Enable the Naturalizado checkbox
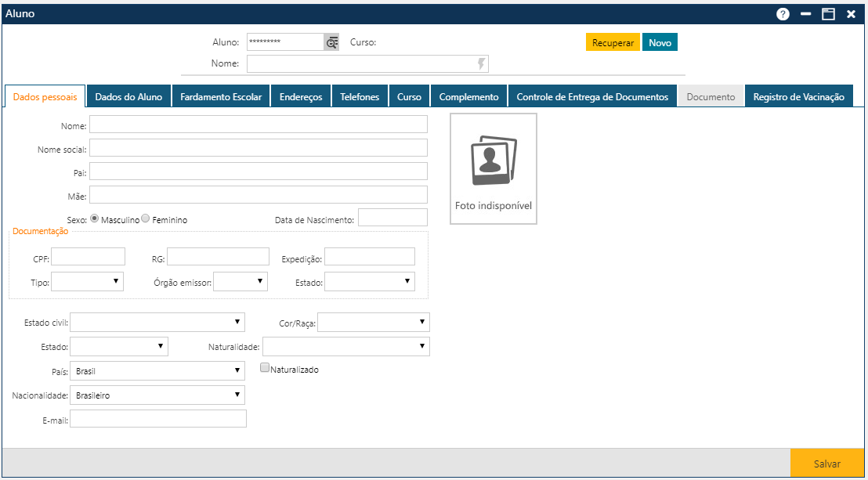 266,367
